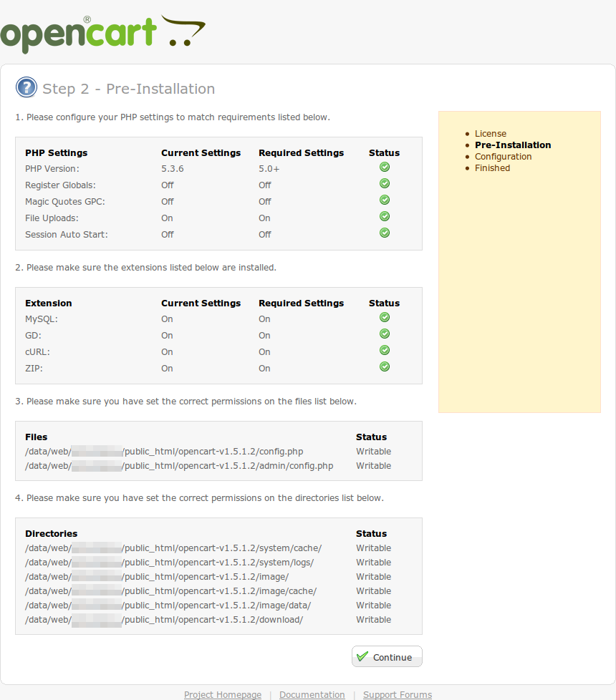The image size is (616, 700).
Task: Click the 'GD:' extension label
Action: [x=33, y=336]
